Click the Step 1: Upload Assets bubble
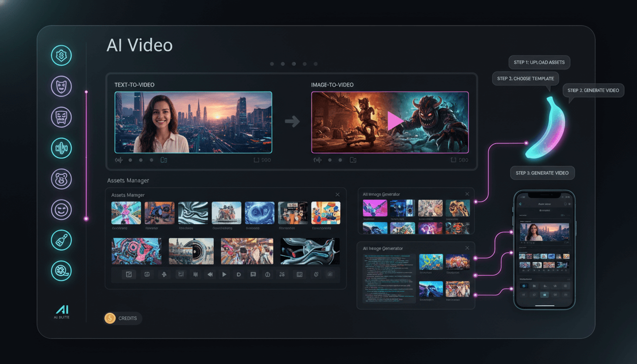This screenshot has height=364, width=637. coord(539,62)
